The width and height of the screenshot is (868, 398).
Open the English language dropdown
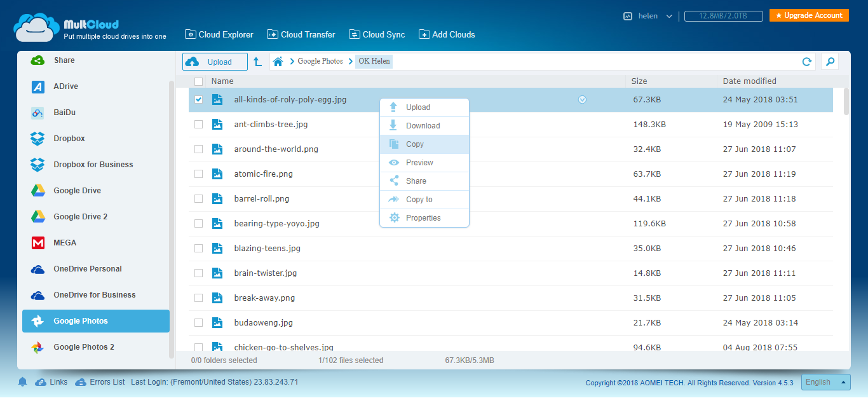(x=825, y=382)
